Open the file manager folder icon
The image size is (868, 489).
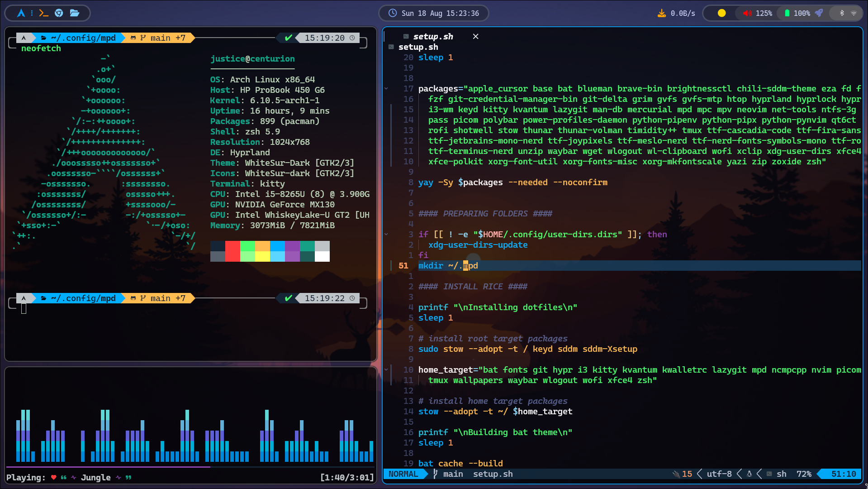click(x=75, y=13)
